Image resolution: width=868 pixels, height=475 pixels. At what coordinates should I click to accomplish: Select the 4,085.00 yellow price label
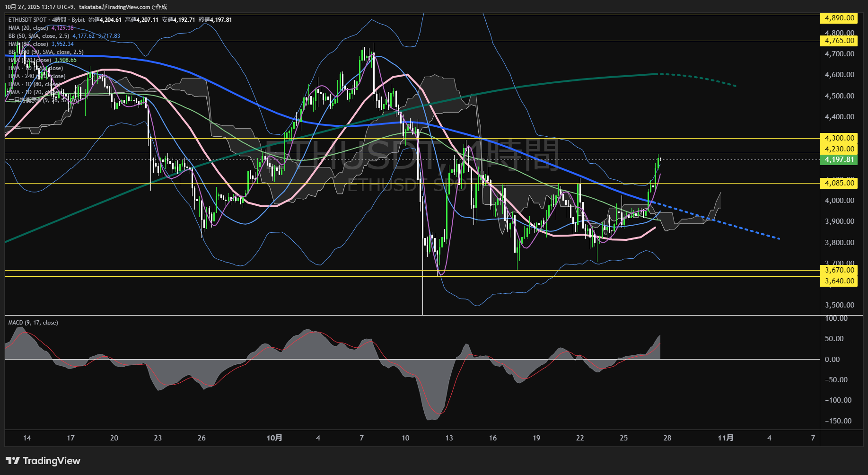pyautogui.click(x=839, y=183)
